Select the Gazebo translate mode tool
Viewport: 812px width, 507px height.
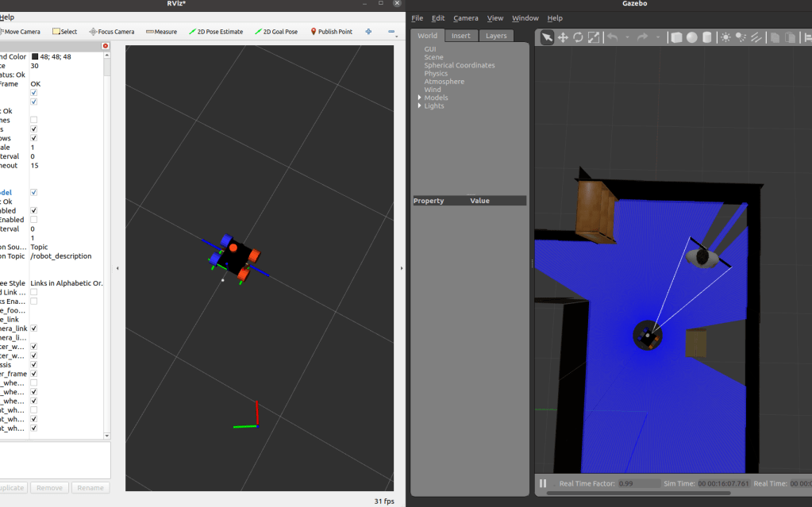563,37
